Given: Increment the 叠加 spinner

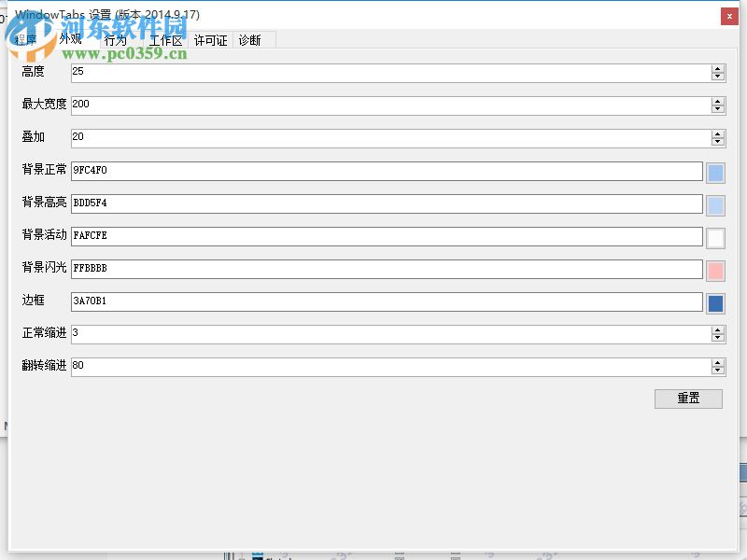Looking at the screenshot, I should (718, 133).
